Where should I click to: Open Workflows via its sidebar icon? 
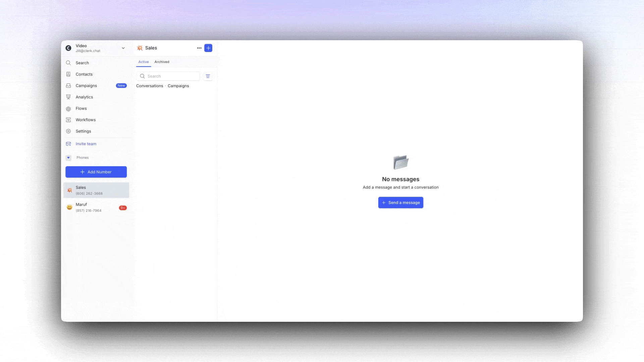point(68,120)
